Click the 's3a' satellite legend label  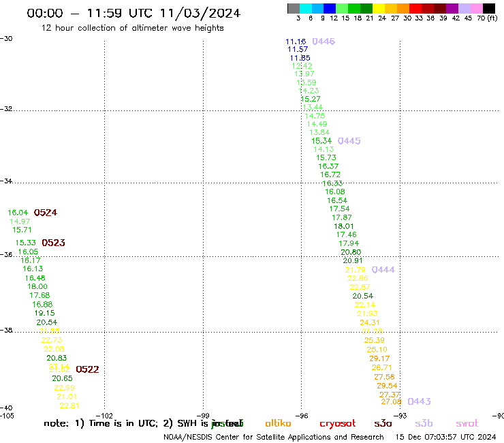point(383,423)
